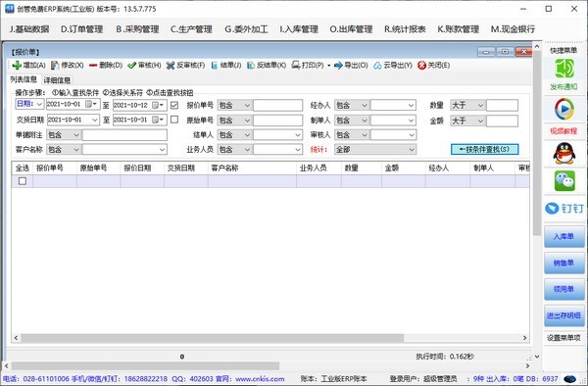The width and height of the screenshot is (588, 386).
Task: Open the R.统计报表 menu
Action: point(405,29)
